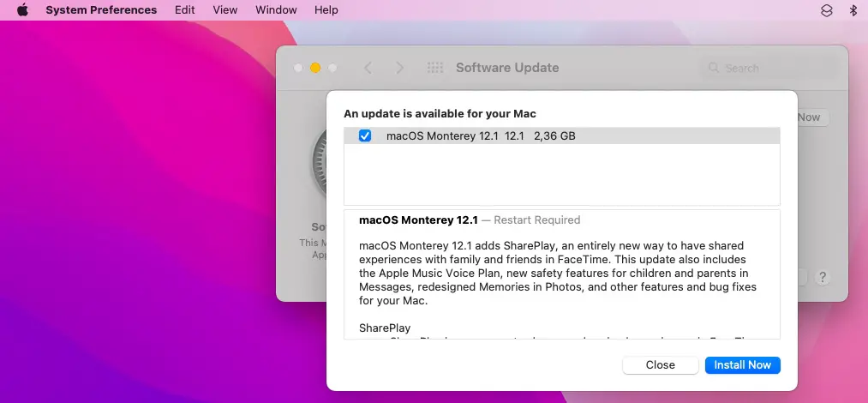Screen dimensions: 868x403
Task: Open the System Preferences menu
Action: click(101, 10)
